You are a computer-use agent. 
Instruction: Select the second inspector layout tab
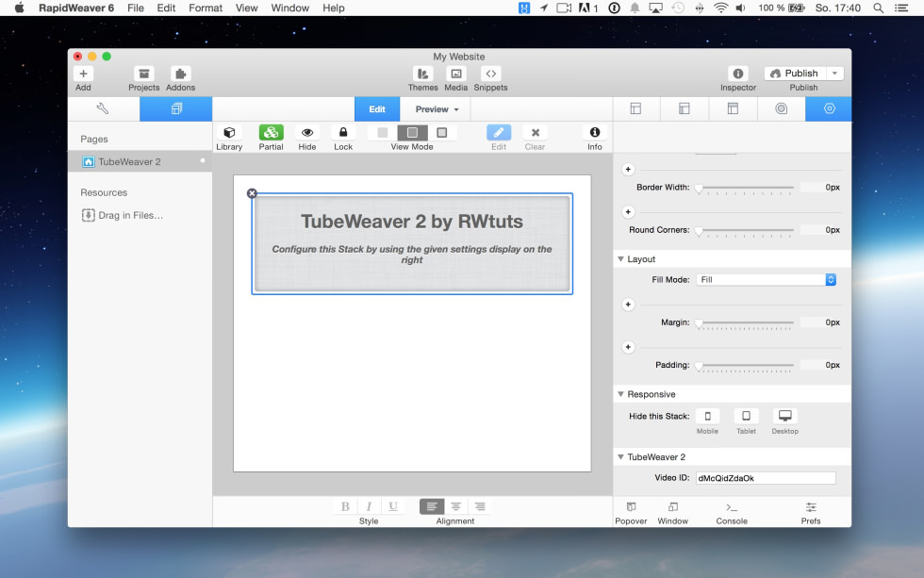685,108
